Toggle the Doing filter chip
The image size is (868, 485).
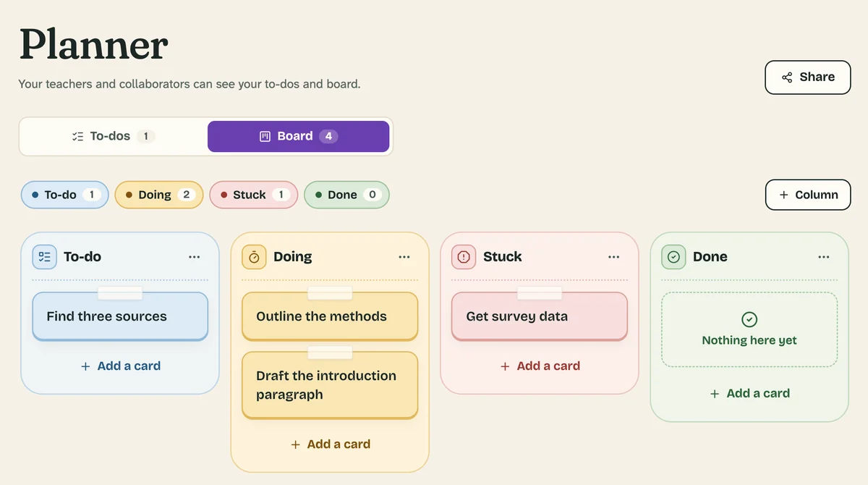coord(159,195)
